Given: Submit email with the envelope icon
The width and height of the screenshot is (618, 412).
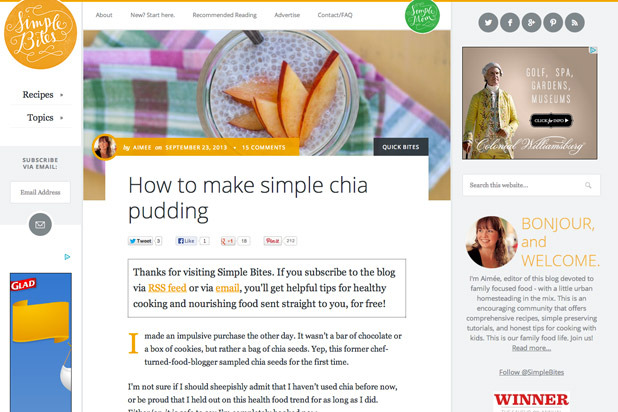Looking at the screenshot, I should coord(40,224).
